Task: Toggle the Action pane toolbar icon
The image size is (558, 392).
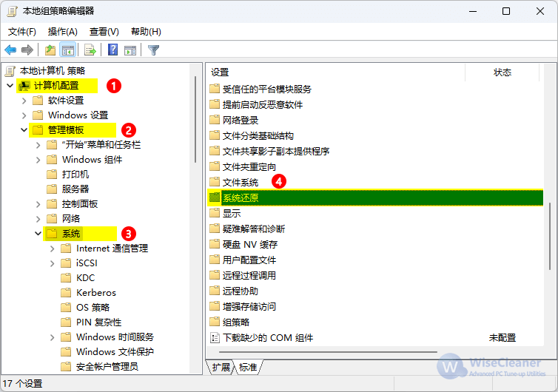Action: coord(130,50)
